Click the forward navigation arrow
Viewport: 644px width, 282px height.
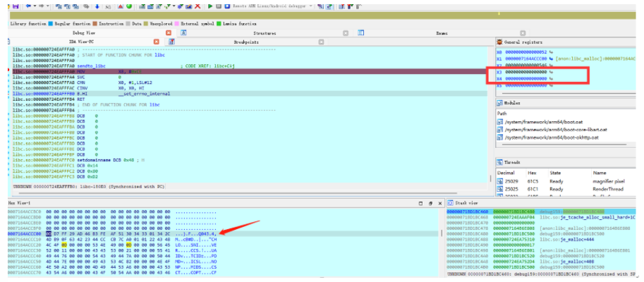coord(41,6)
